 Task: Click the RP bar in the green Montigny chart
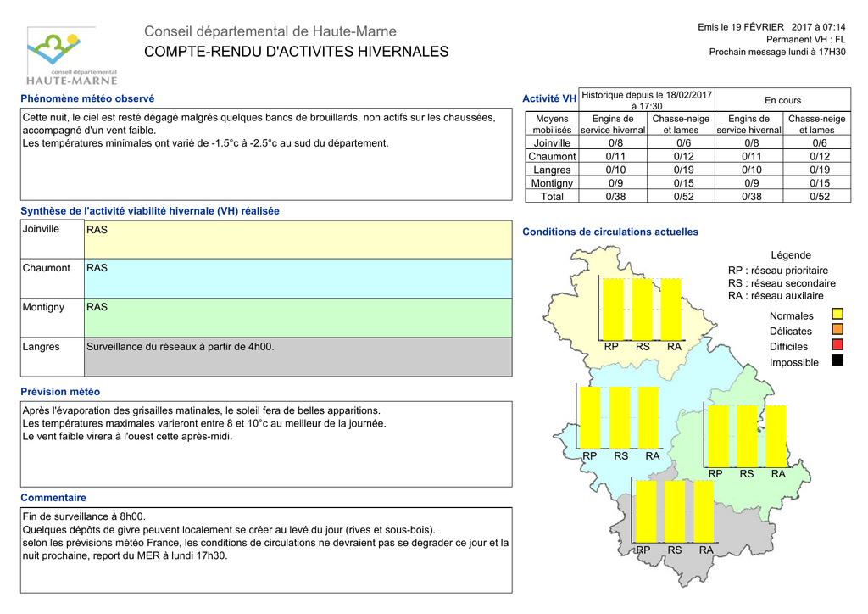pyautogui.click(x=719, y=436)
